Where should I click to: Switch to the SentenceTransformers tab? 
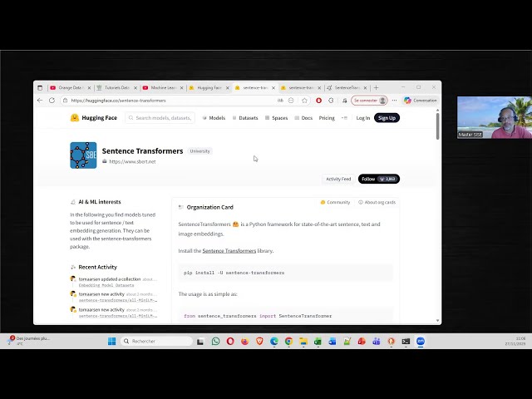tap(346, 88)
